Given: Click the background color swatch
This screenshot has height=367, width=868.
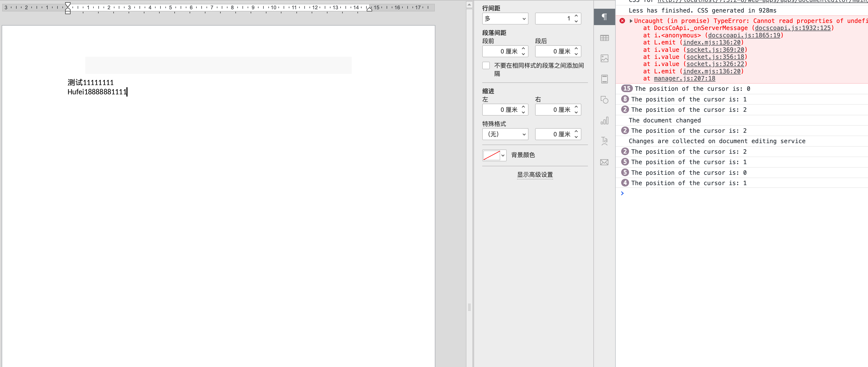Looking at the screenshot, I should 491,155.
